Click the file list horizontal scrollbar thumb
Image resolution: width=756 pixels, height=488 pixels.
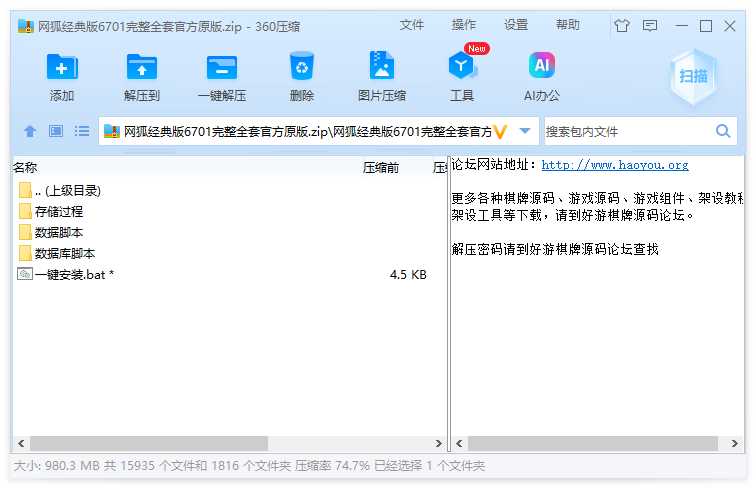(149, 443)
